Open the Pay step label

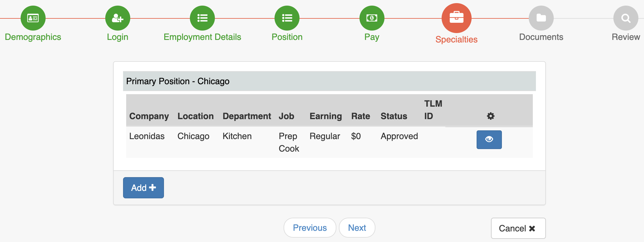[371, 37]
